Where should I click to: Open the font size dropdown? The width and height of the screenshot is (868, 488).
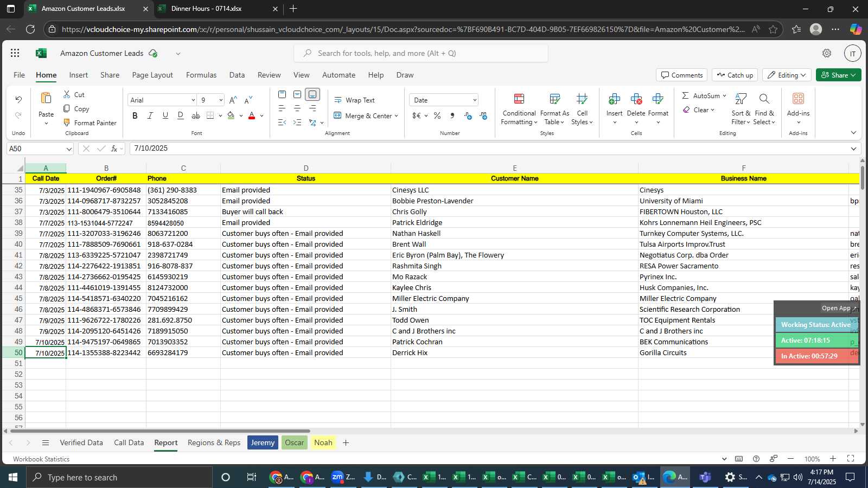point(221,100)
